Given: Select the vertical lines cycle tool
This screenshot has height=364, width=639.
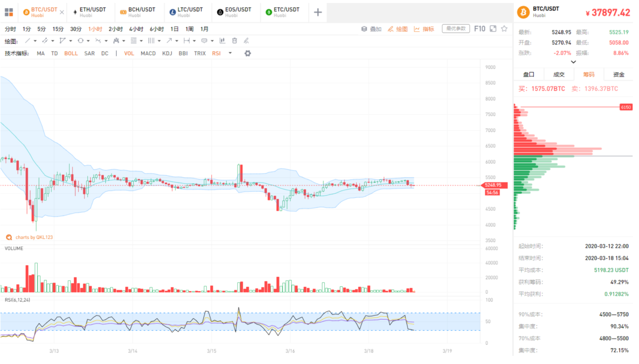Looking at the screenshot, I should 151,41.
